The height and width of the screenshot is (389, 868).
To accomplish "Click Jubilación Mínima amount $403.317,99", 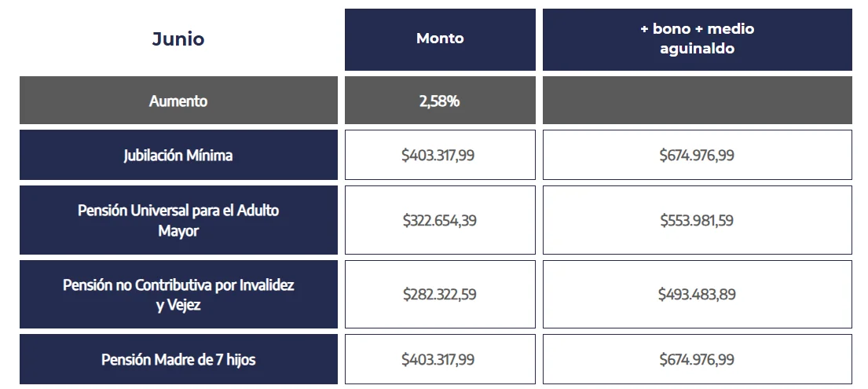I will [440, 155].
